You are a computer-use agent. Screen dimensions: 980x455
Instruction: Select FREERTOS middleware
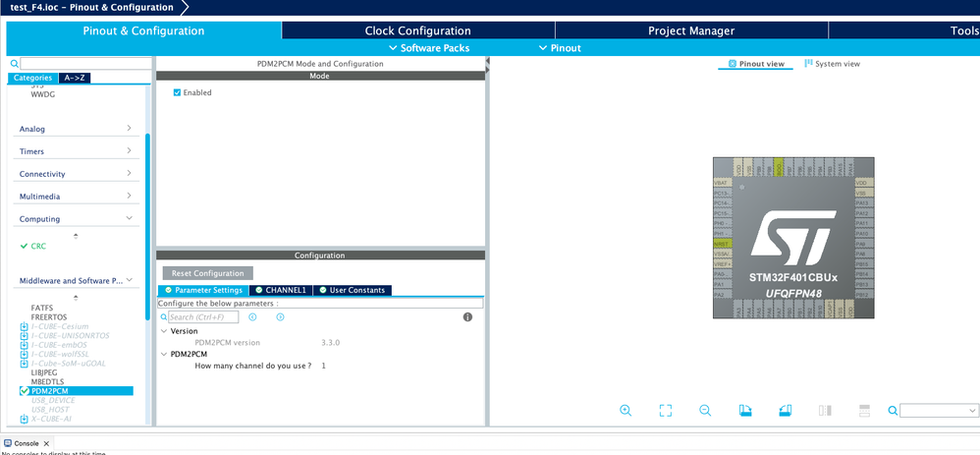(49, 317)
